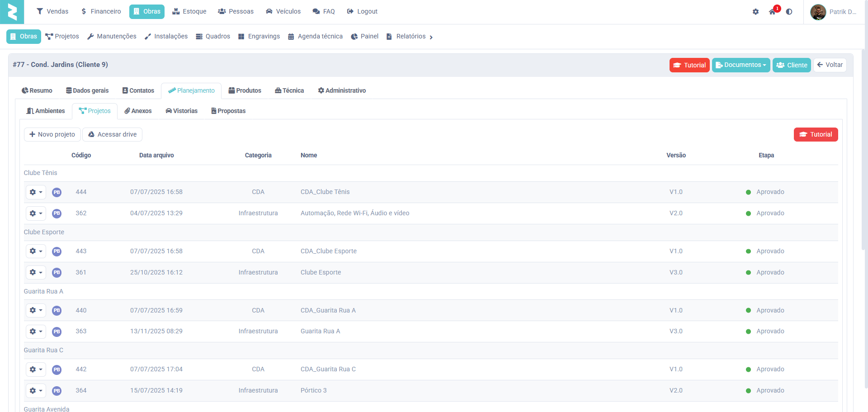
Task: Open gear dropdown for project 443
Action: [36, 251]
